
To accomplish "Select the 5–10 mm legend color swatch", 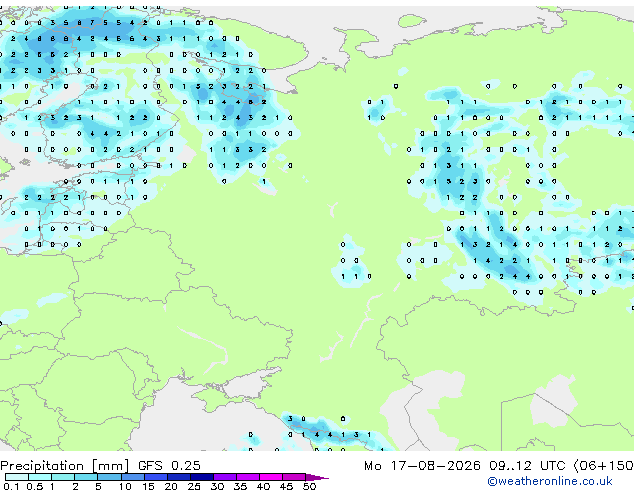I will tap(109, 477).
